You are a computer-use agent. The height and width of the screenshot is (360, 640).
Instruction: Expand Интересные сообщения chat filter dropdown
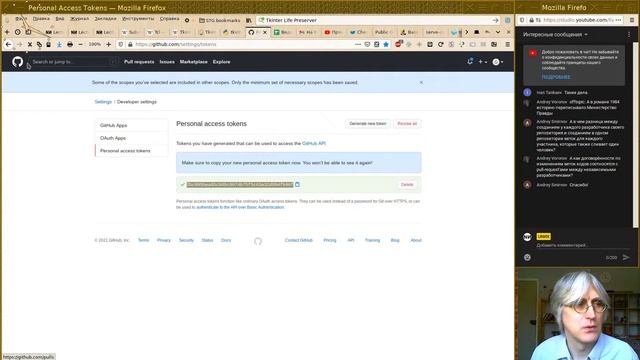(x=556, y=35)
